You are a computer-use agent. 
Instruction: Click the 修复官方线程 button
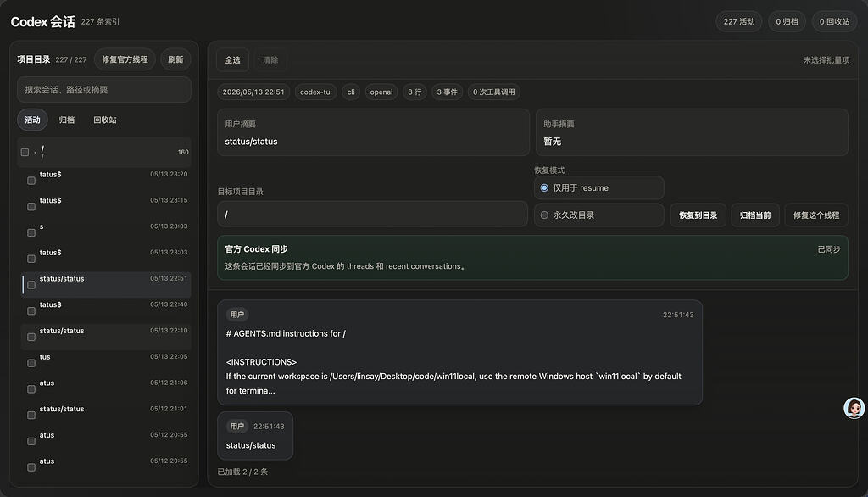(125, 59)
